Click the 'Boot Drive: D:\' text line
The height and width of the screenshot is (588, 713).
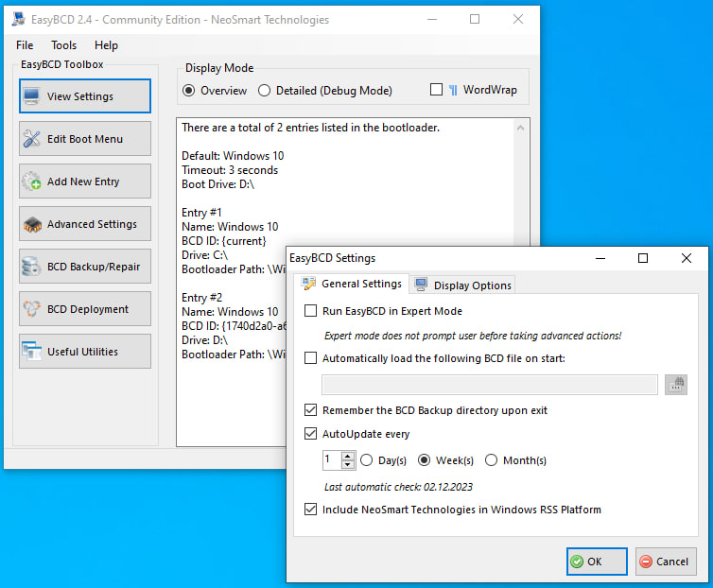click(217, 184)
